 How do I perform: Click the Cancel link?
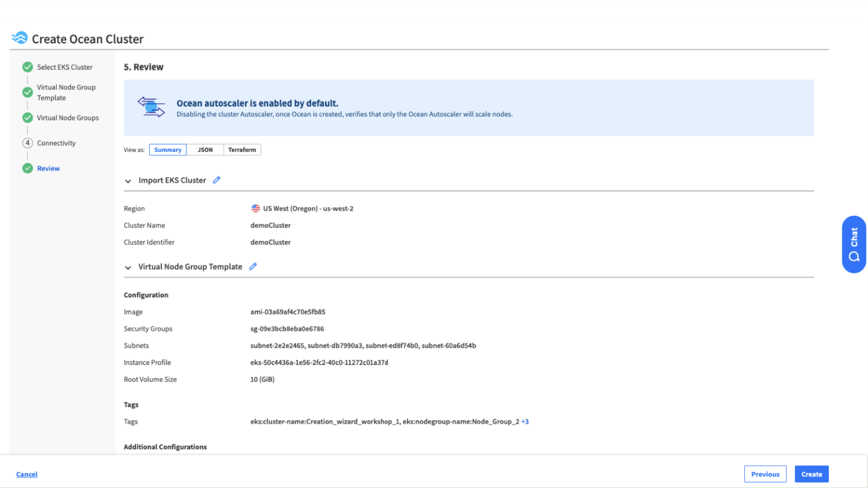click(27, 474)
